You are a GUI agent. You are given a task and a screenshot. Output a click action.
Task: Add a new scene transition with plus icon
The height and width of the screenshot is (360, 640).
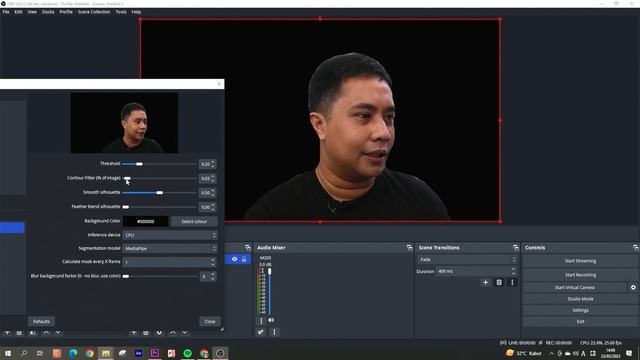pyautogui.click(x=485, y=282)
